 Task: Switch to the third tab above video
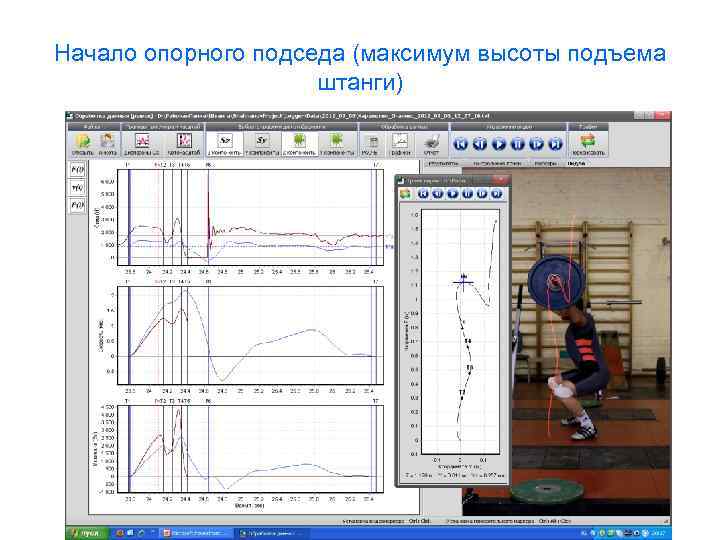[x=546, y=163]
